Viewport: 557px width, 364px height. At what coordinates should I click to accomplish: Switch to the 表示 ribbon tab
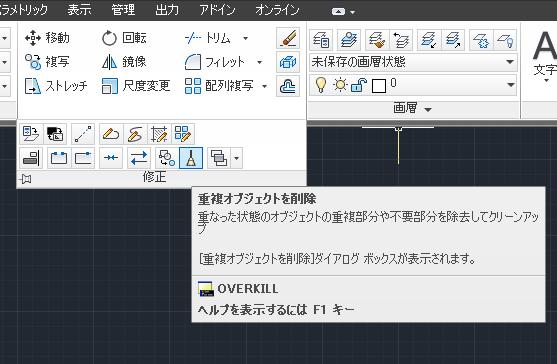click(x=80, y=10)
